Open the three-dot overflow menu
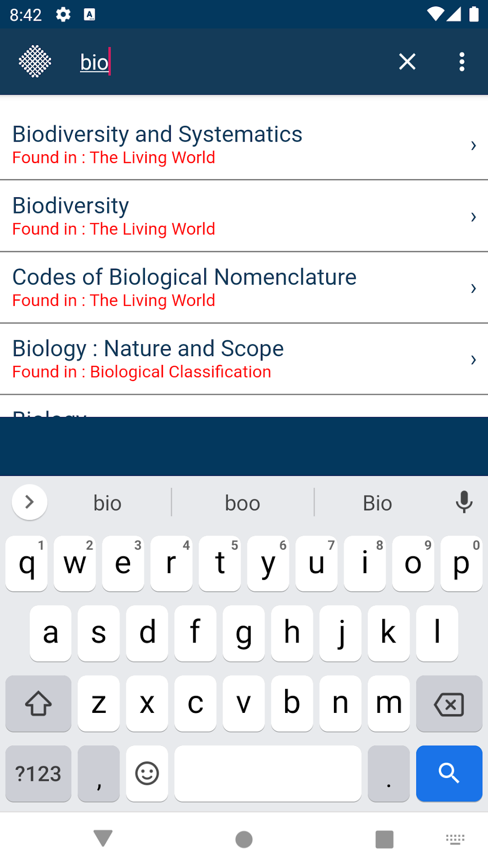This screenshot has height=868, width=488. tap(462, 62)
